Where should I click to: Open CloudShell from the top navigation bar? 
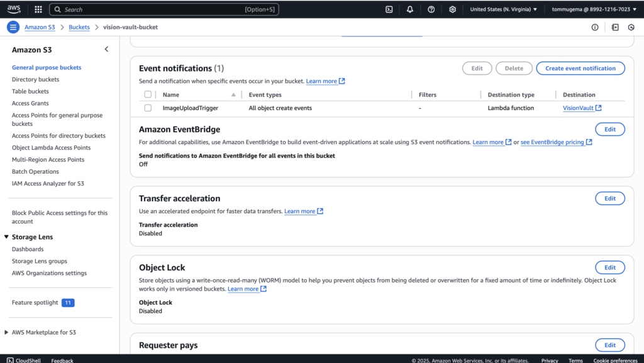(x=389, y=9)
